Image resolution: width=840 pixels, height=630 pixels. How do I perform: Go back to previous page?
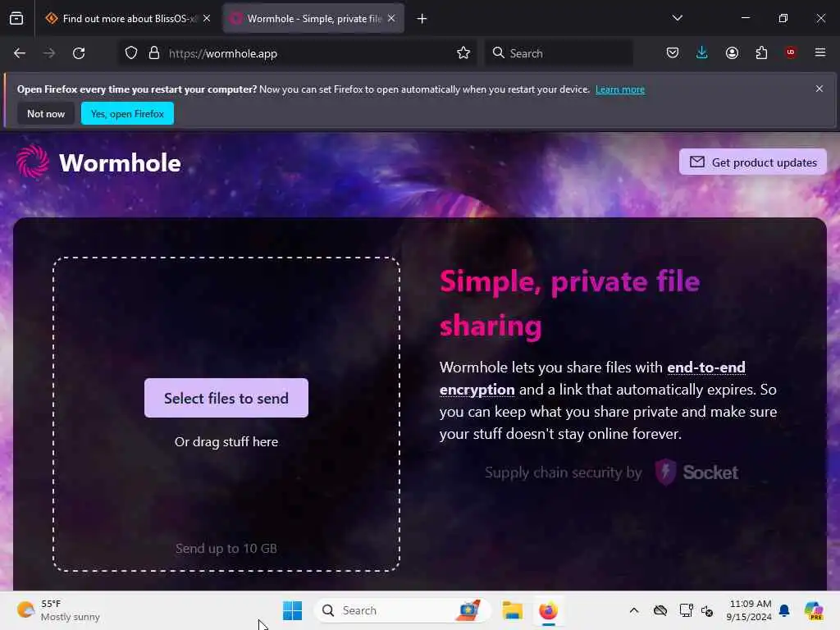click(x=20, y=53)
